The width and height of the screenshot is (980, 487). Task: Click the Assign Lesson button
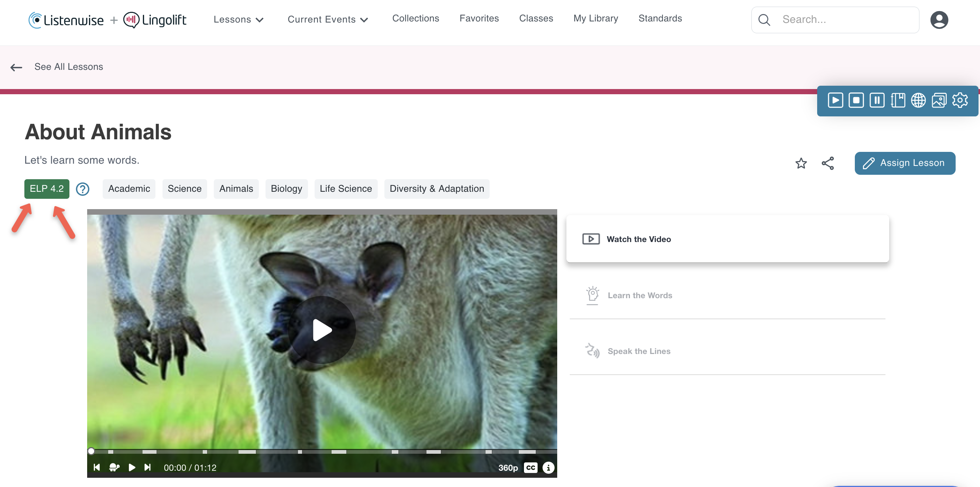(x=905, y=163)
